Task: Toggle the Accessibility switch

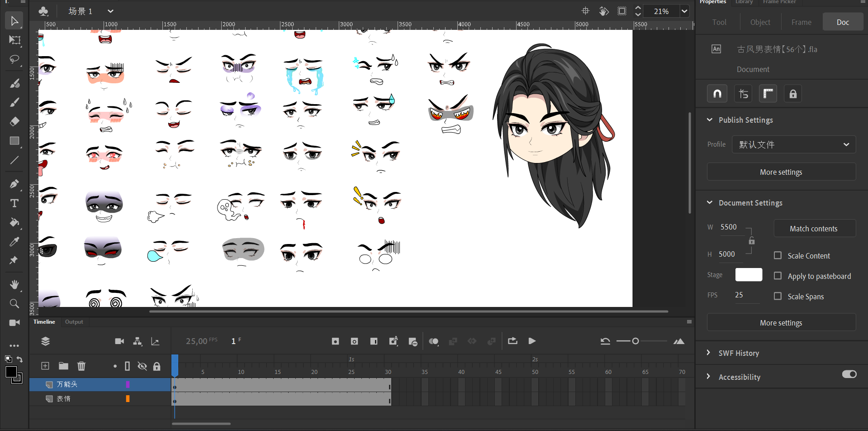Action: pos(849,374)
